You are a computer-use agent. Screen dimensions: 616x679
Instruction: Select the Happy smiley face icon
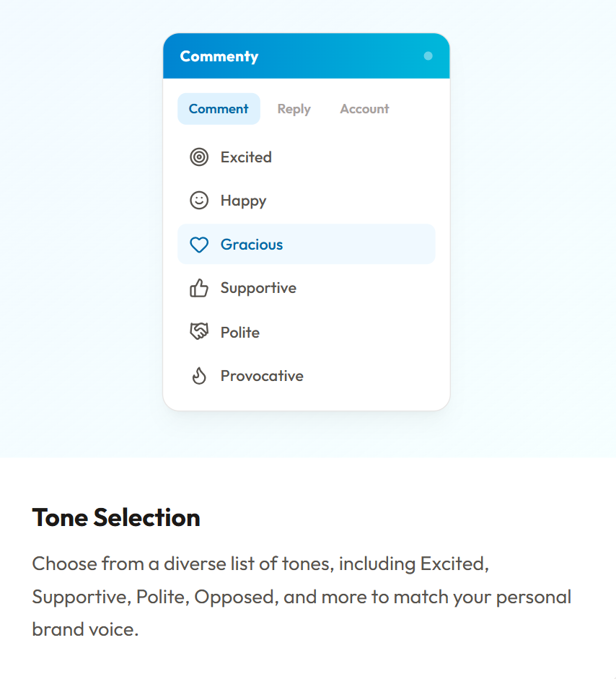click(198, 201)
